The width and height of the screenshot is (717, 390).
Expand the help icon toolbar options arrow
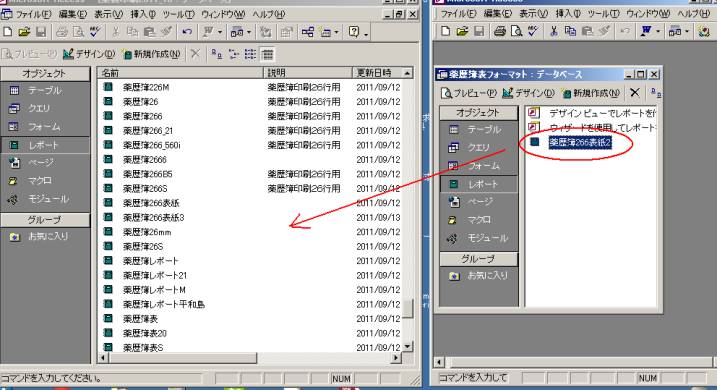click(366, 34)
